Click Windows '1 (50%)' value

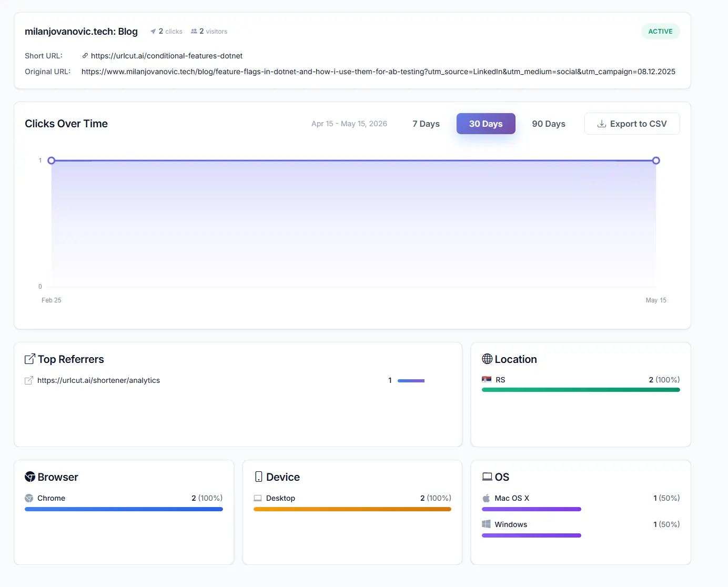coord(666,524)
